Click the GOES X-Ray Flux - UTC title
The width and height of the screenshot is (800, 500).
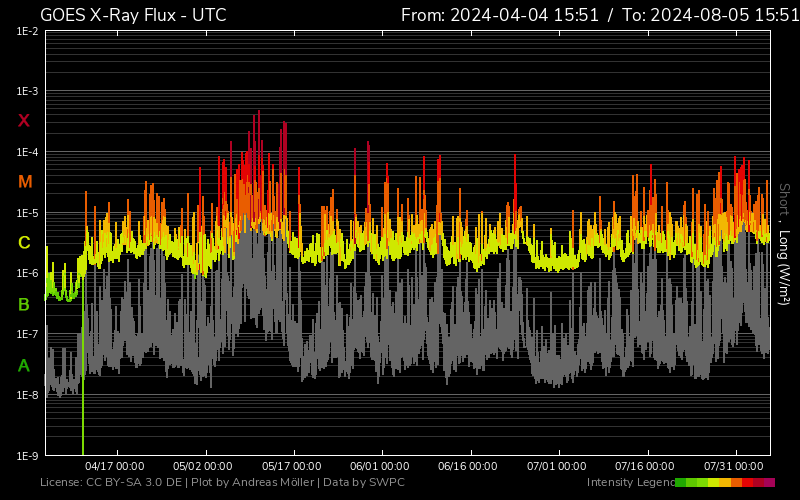(x=133, y=15)
